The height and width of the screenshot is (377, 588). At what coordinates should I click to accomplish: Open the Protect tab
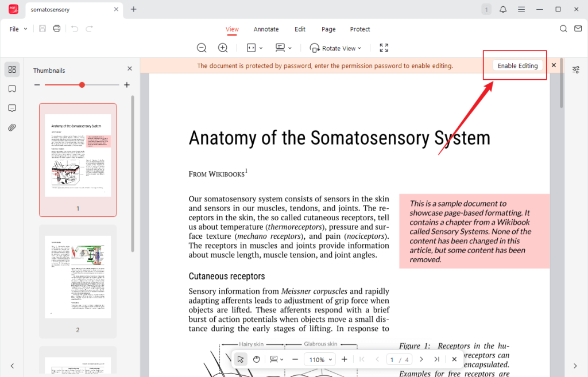click(x=360, y=29)
